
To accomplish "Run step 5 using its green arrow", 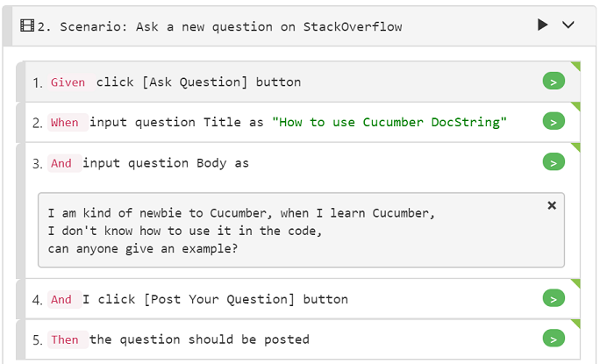I will click(x=554, y=339).
